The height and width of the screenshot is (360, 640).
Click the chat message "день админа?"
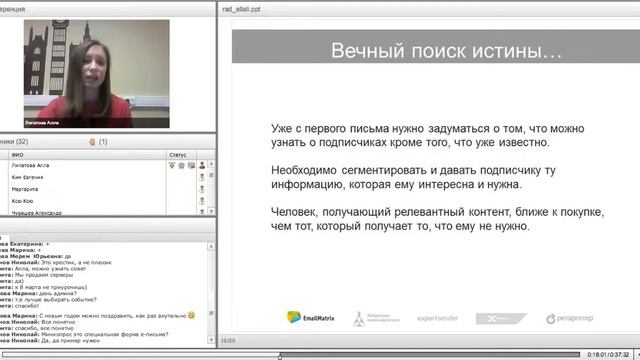[58, 293]
